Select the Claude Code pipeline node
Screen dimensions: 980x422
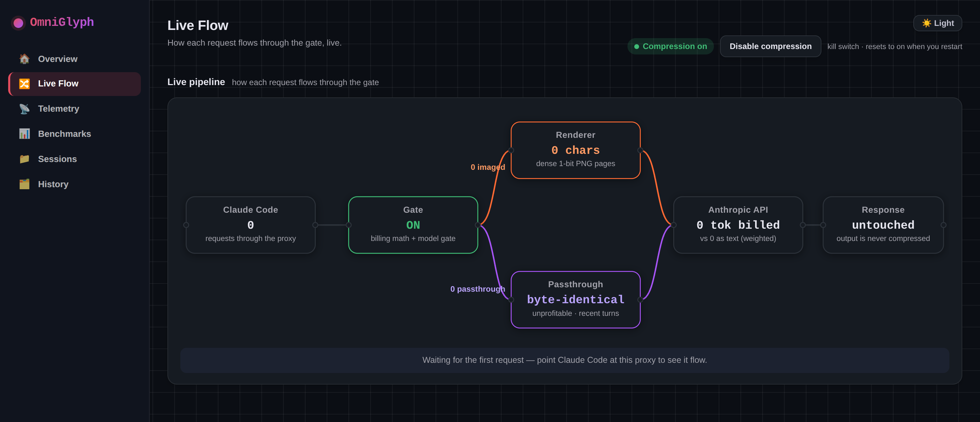[250, 225]
